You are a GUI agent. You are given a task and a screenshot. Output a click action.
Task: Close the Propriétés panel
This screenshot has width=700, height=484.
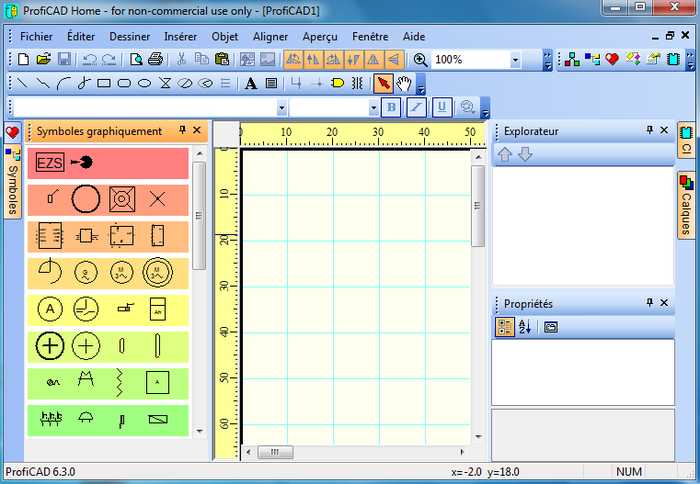pos(664,303)
